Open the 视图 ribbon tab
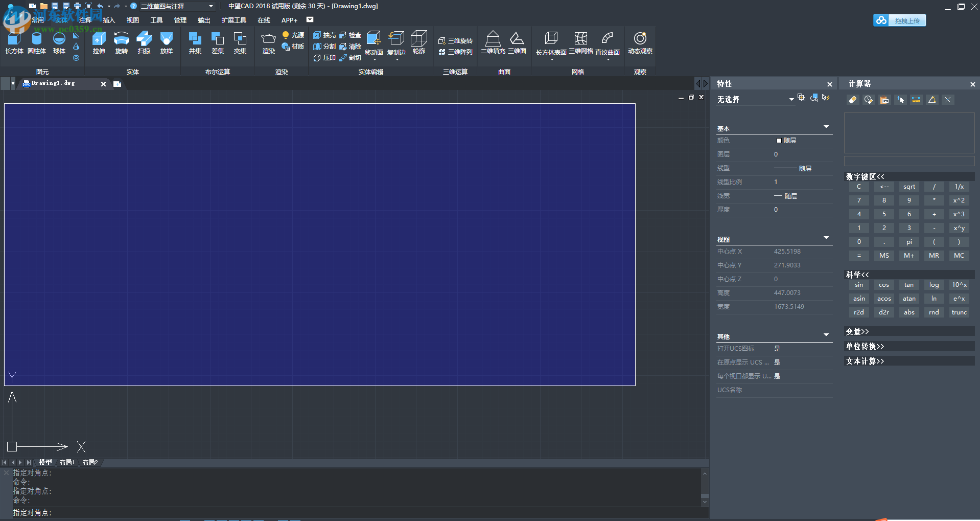Screen dimensions: 980x521 (x=132, y=20)
